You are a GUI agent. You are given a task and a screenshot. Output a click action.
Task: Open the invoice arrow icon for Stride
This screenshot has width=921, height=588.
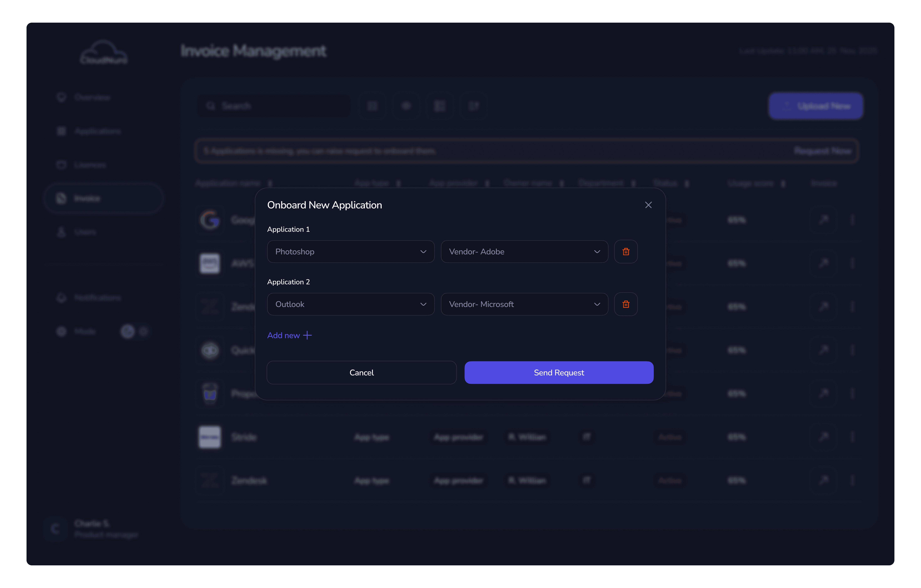coord(823,437)
